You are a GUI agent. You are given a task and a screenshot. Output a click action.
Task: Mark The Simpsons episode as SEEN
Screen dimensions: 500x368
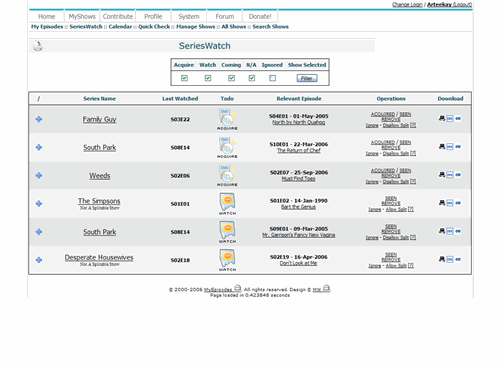point(391,198)
